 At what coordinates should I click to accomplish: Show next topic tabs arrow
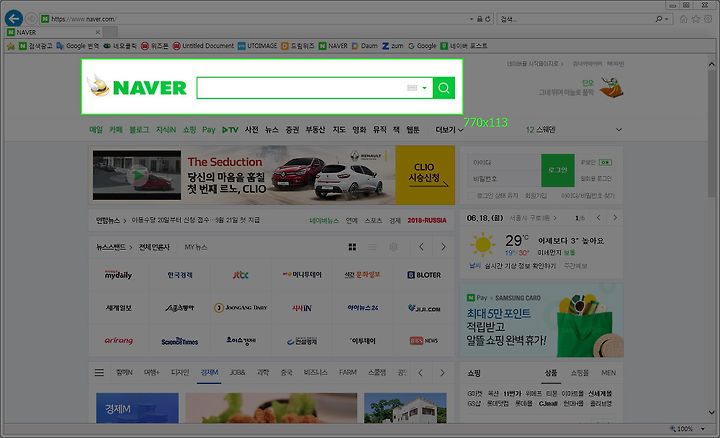point(442,373)
